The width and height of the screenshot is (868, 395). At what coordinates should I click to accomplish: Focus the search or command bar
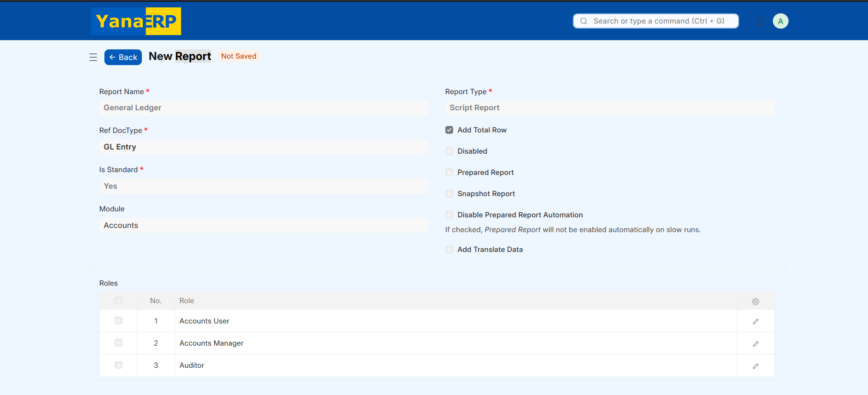tap(656, 21)
